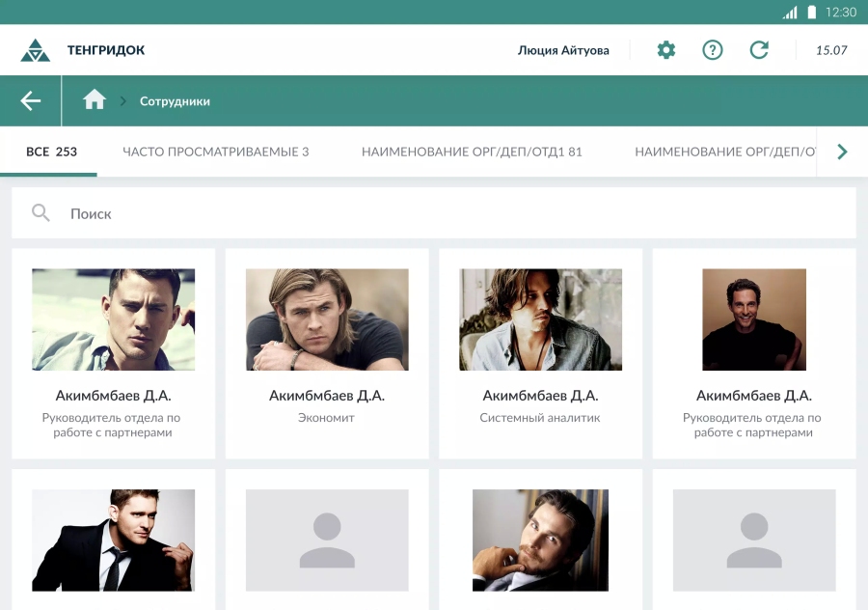868x610 pixels.
Task: Click Акимбмбаев Д.А. name above Экономист
Action: [x=327, y=396]
